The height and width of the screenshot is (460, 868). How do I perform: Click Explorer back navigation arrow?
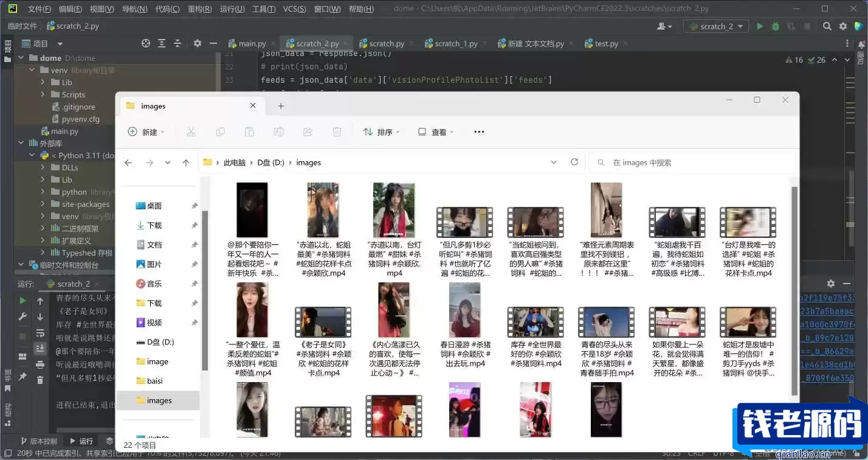(128, 162)
